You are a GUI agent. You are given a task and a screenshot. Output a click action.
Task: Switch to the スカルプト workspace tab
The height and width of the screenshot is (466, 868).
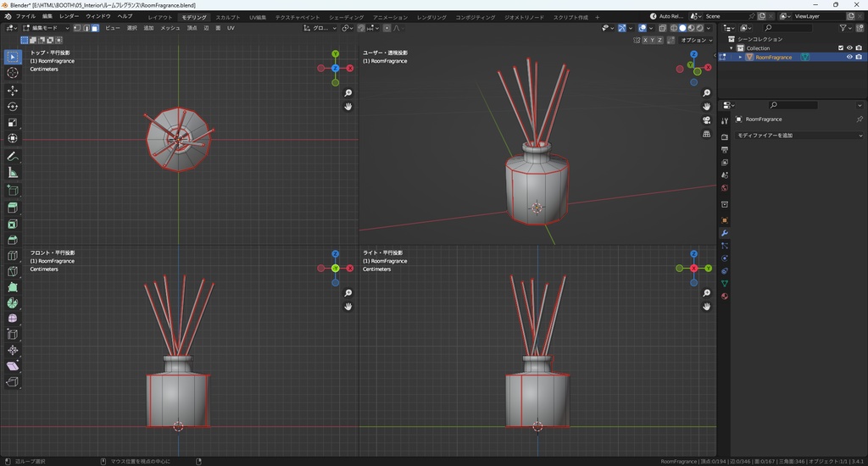point(227,17)
